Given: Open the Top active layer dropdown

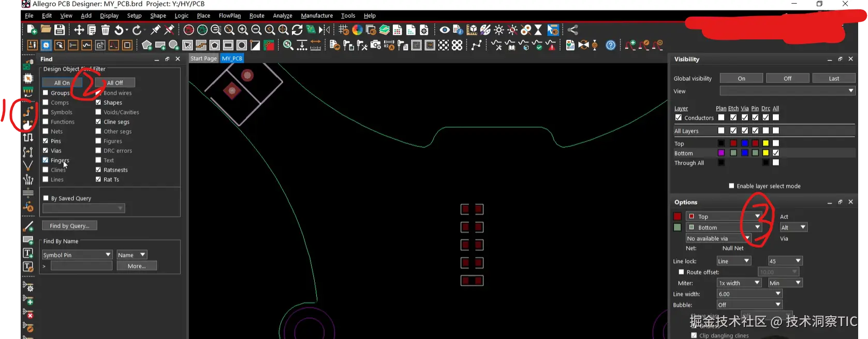Looking at the screenshot, I should click(724, 216).
